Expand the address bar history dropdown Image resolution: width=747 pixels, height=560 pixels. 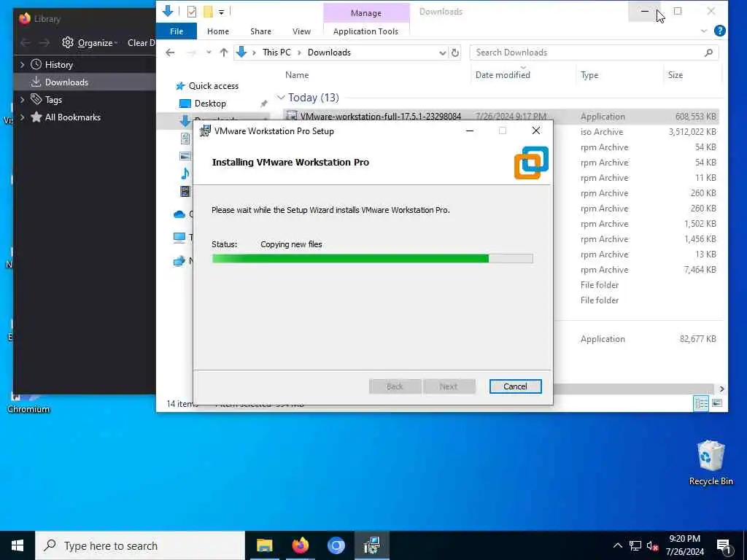click(443, 52)
